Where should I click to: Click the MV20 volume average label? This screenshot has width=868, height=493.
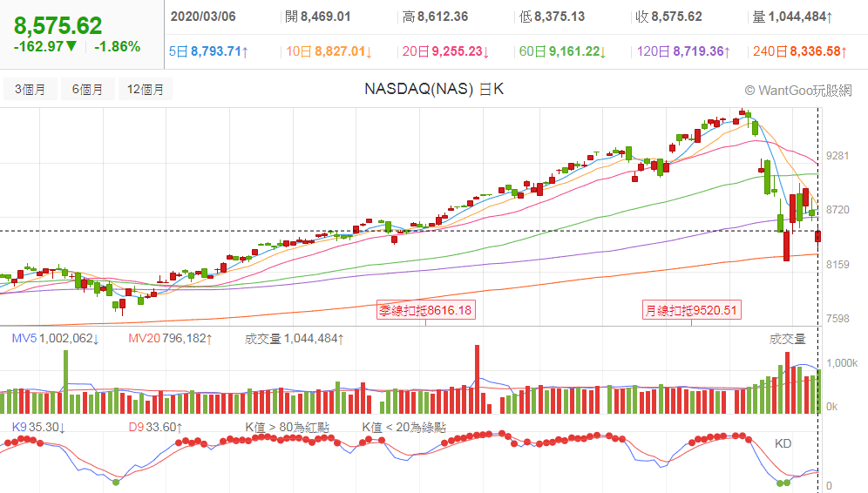pyautogui.click(x=170, y=338)
